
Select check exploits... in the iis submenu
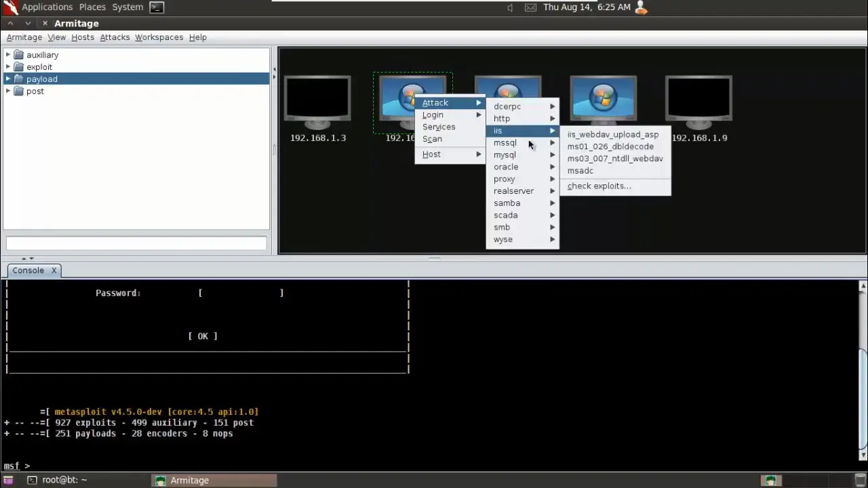(615, 186)
